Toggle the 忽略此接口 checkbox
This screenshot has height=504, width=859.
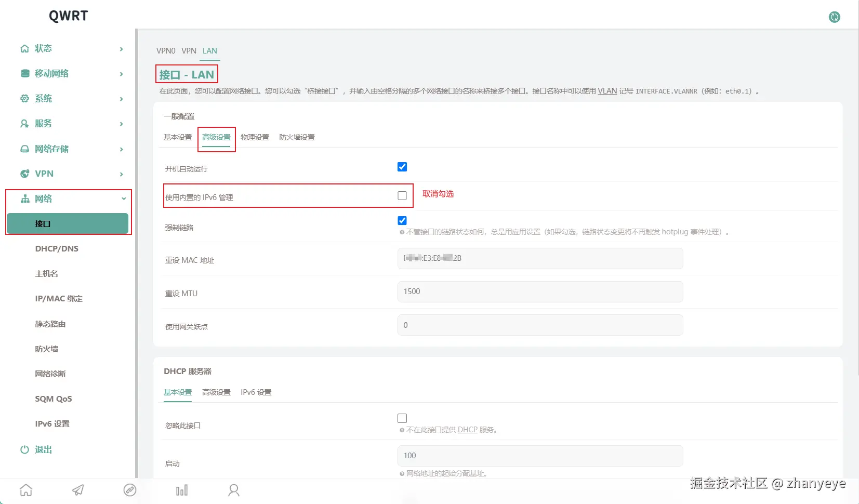pos(402,418)
